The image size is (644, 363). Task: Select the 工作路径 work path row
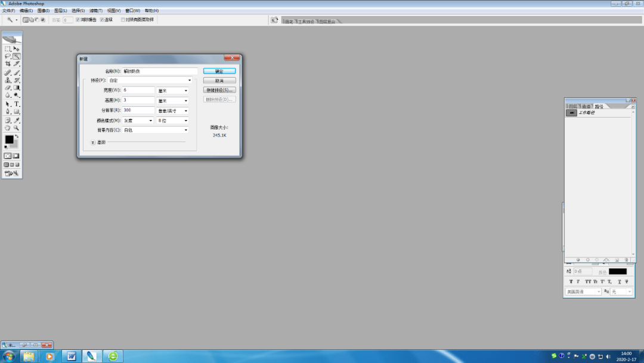point(597,113)
